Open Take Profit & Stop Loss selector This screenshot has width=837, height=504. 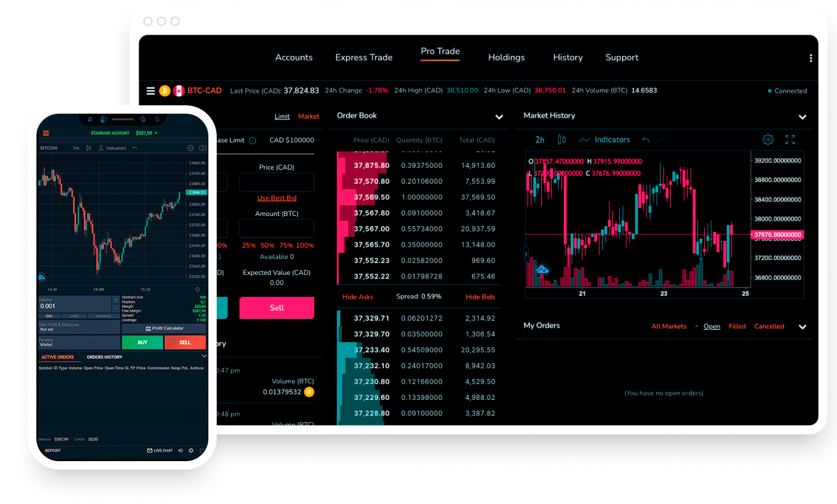pyautogui.click(x=79, y=327)
